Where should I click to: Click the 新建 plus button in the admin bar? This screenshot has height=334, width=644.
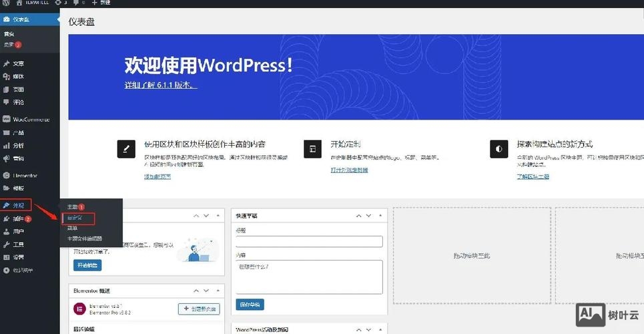[x=101, y=3]
